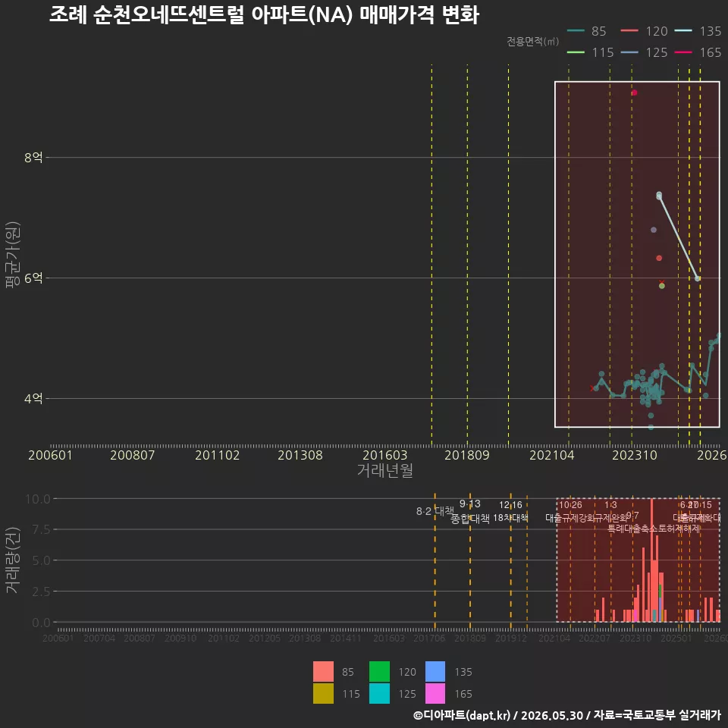The width and height of the screenshot is (728, 728).
Task: Click the 165 line legend entry at top
Action: pos(698,52)
